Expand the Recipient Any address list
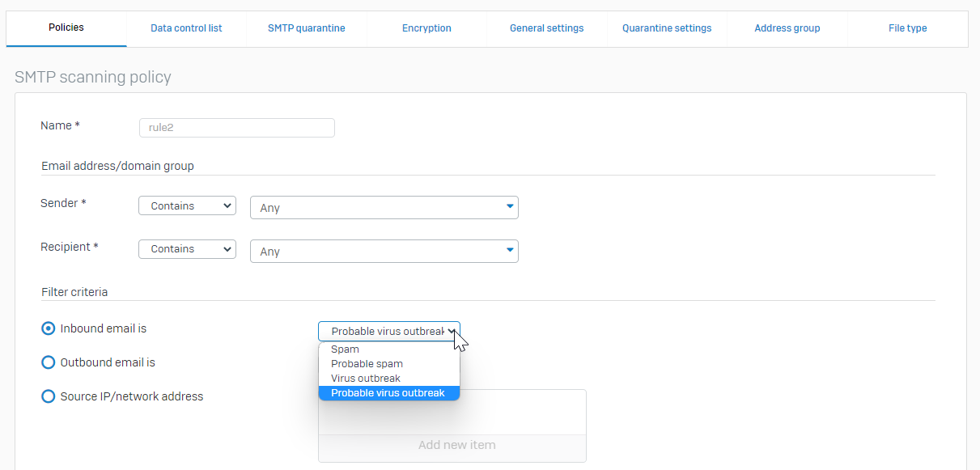This screenshot has height=470, width=980. click(384, 252)
